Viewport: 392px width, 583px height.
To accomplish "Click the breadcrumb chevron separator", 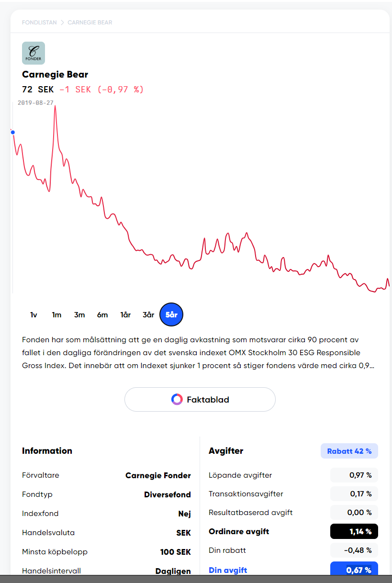I will 62,22.
